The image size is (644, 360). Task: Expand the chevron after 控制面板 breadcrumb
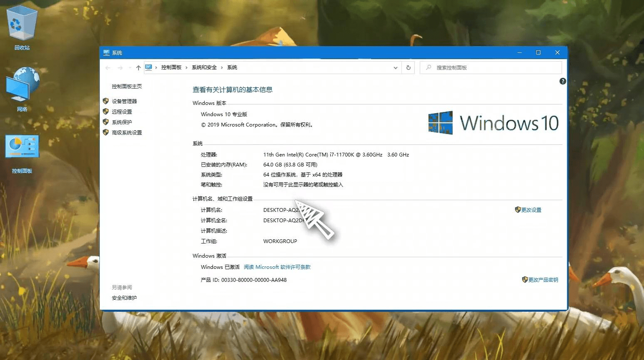point(186,67)
